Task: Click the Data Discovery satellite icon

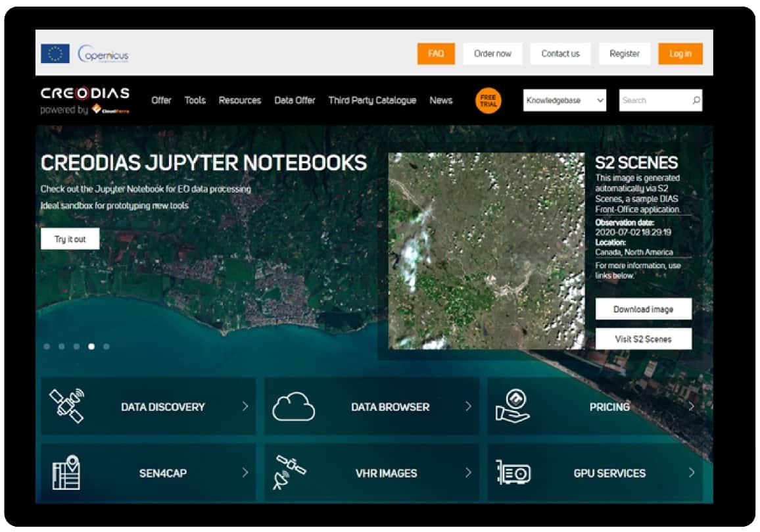Action: [x=67, y=406]
